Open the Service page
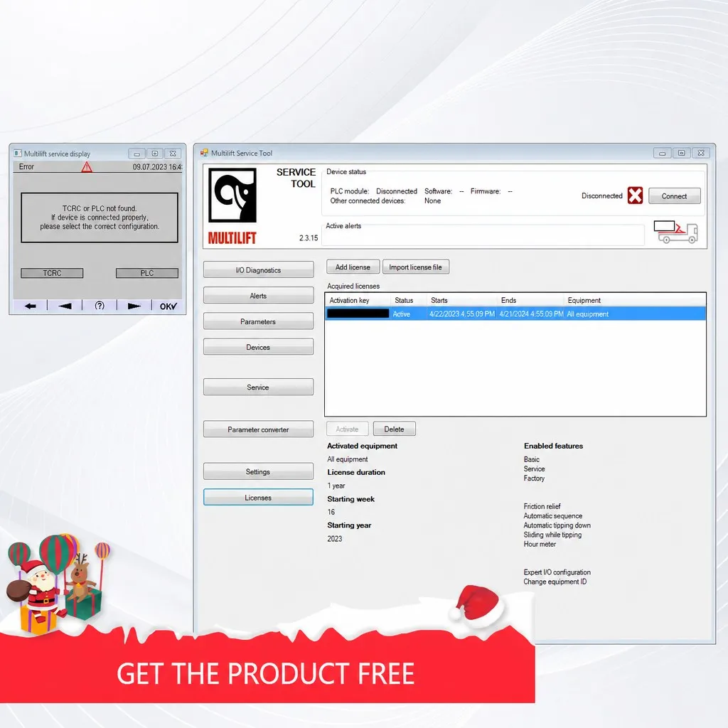The height and width of the screenshot is (728, 728). [258, 387]
